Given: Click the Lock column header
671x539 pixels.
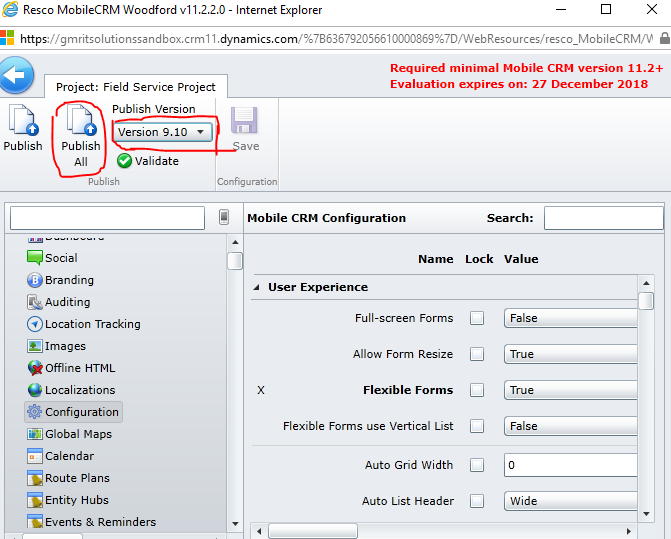Looking at the screenshot, I should point(479,259).
